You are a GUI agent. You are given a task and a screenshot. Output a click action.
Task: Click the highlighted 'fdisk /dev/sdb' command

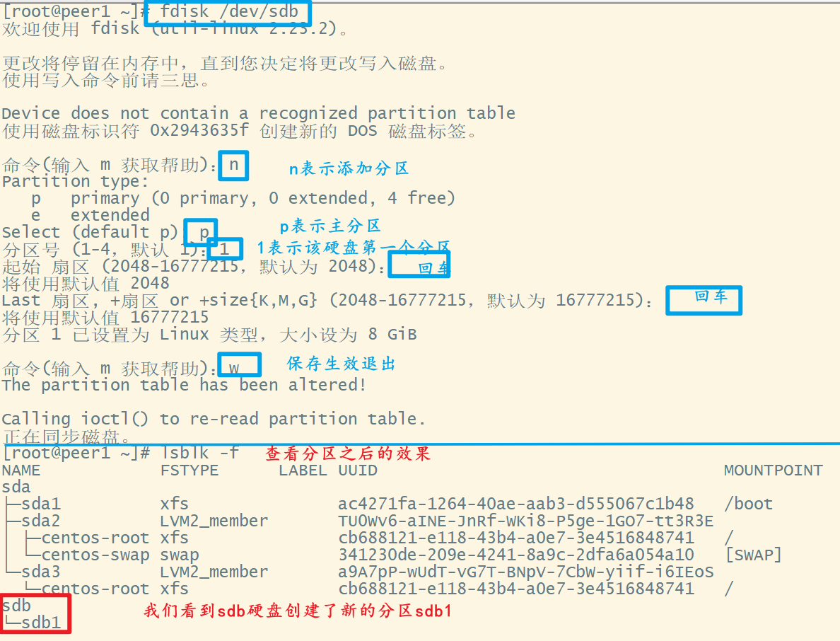coord(228,12)
